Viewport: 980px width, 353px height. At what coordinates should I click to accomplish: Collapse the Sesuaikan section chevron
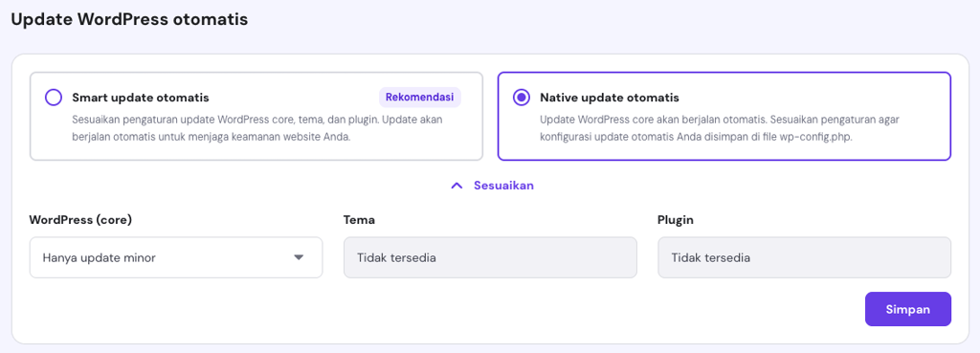457,186
